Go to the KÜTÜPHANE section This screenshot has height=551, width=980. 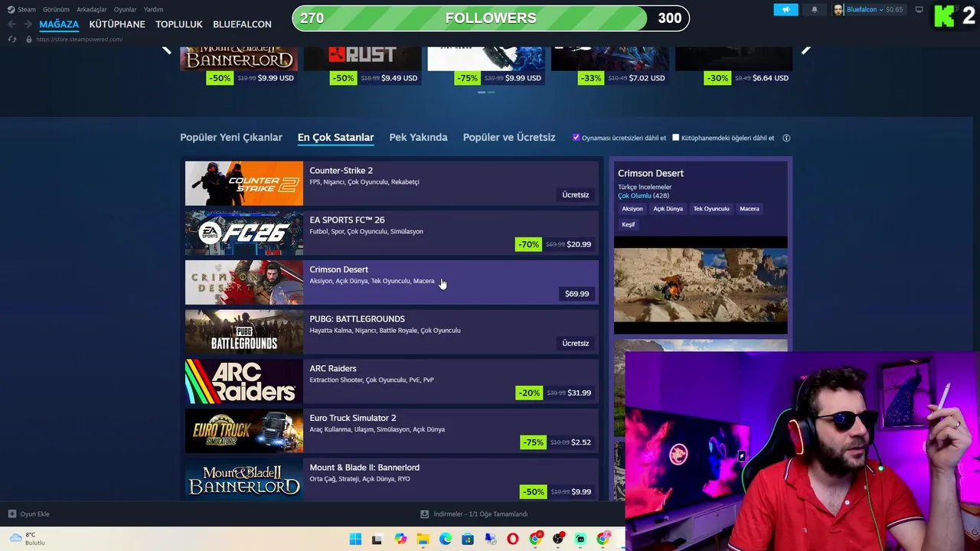coord(117,24)
